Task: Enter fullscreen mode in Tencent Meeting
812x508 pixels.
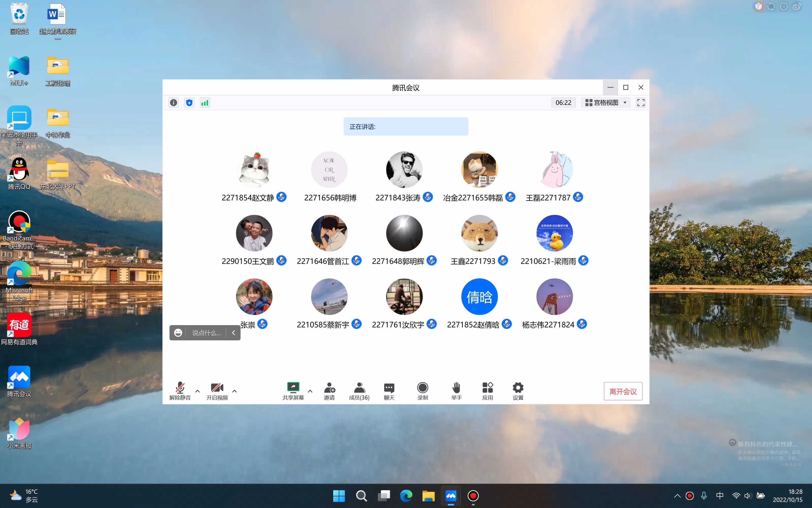Action: (640, 103)
